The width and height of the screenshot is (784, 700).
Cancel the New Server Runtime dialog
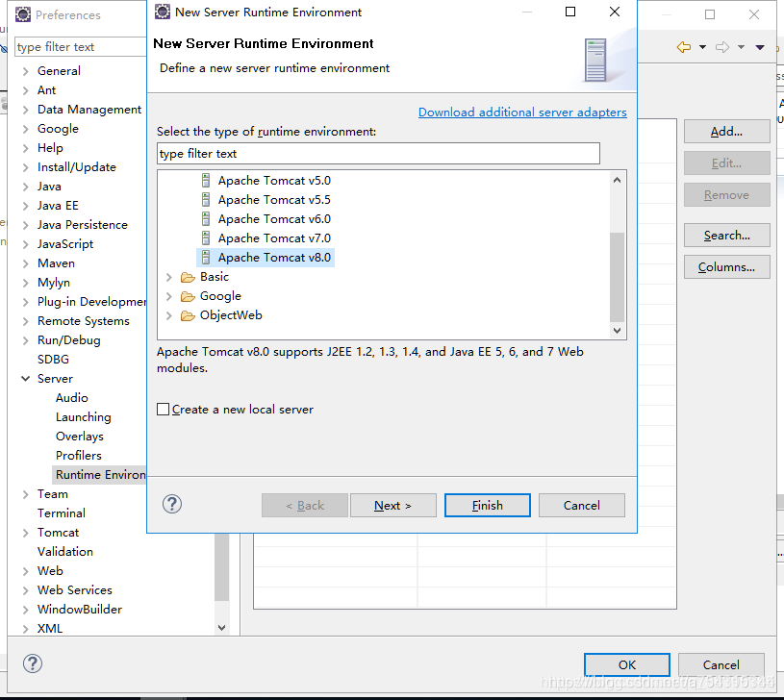581,505
